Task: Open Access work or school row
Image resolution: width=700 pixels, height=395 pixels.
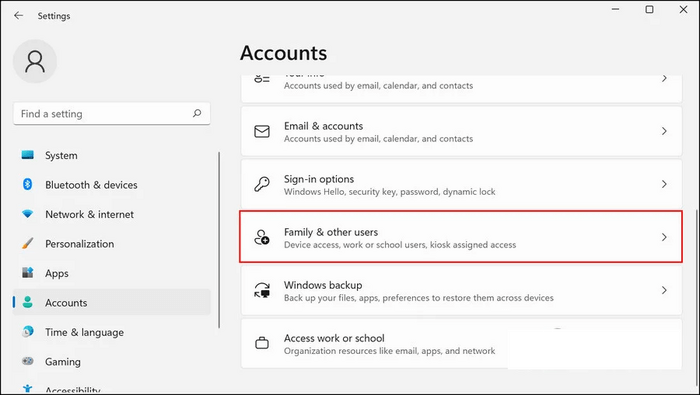Action: click(462, 343)
